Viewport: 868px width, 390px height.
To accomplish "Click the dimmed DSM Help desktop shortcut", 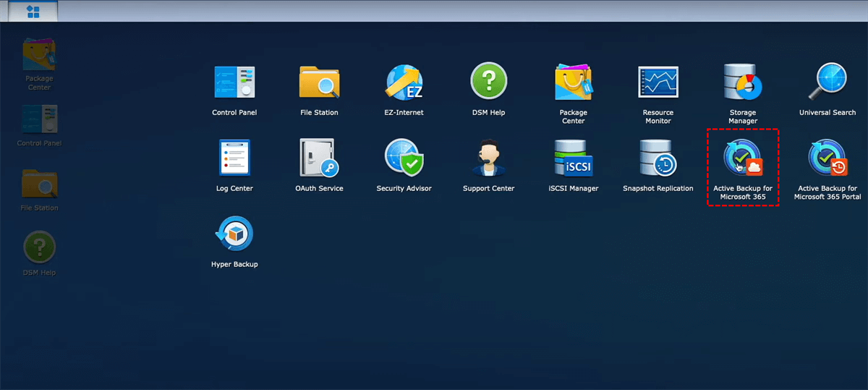I will tap(39, 248).
